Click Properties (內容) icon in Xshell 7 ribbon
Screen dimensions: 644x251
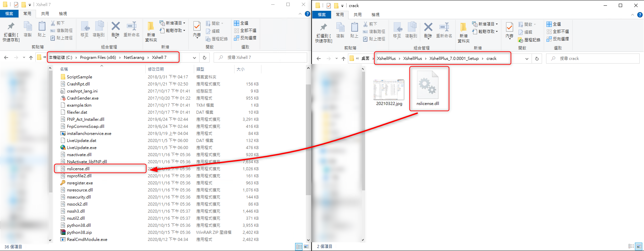coord(197,26)
